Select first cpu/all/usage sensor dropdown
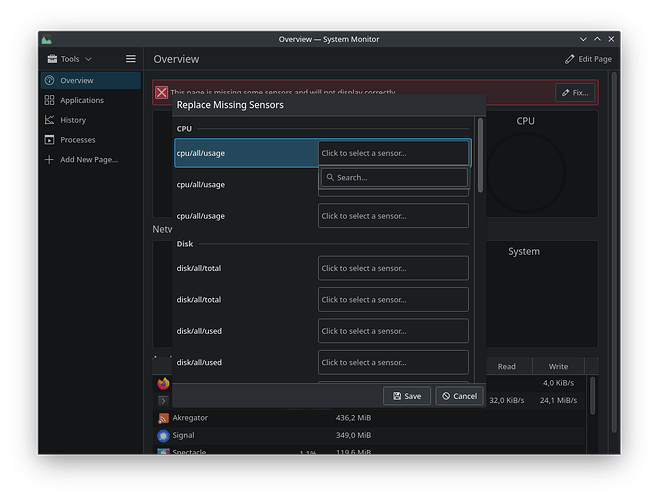Screen dimensions: 658x500 (393, 153)
